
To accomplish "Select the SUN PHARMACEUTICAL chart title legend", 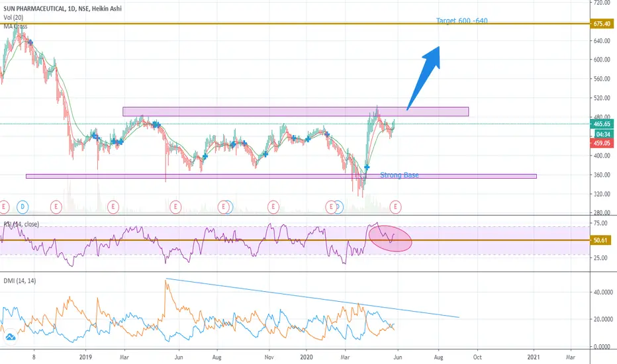I will pos(63,8).
